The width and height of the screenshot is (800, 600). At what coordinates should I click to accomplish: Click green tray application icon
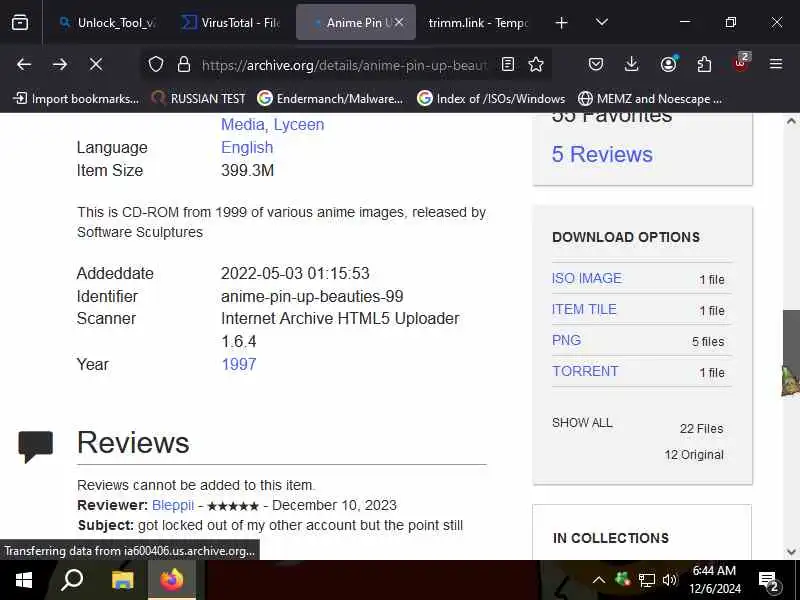[x=622, y=579]
